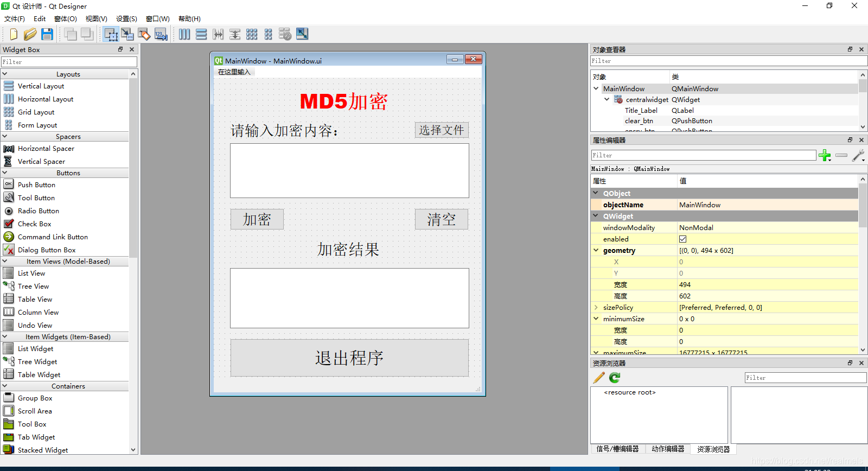Switch to Edit Widgets mode icon
Screen dimensions: 868x471
tap(111, 34)
